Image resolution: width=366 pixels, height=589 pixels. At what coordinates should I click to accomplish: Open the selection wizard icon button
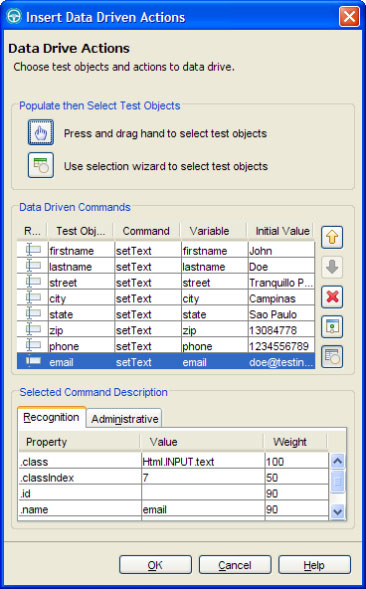click(41, 165)
